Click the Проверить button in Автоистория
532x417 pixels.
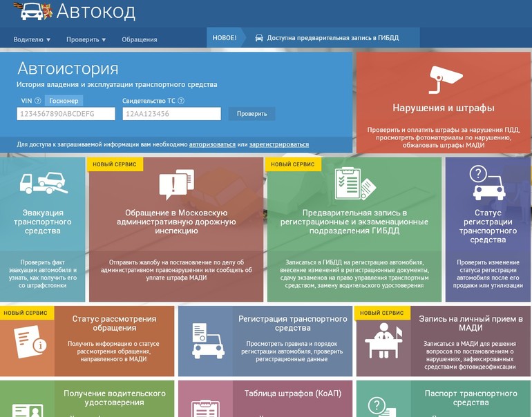(x=251, y=114)
